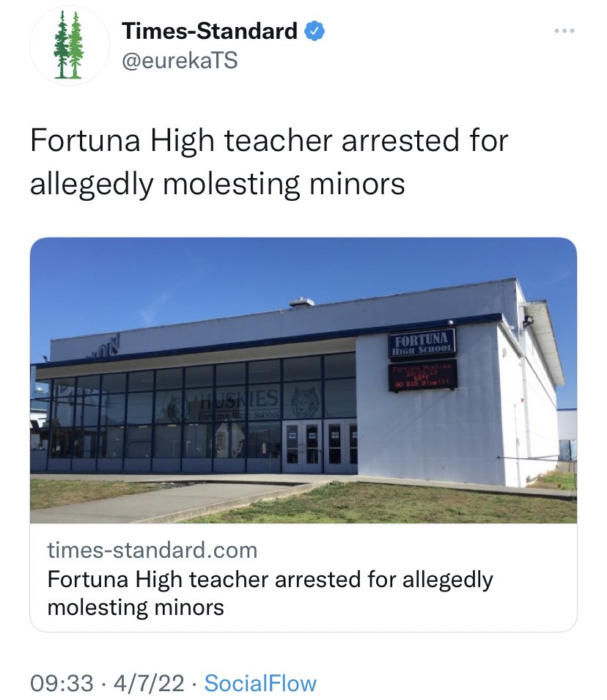Visit the @eurekaTS handle
Image resolution: width=607 pixels, height=700 pixels.
click(x=180, y=61)
